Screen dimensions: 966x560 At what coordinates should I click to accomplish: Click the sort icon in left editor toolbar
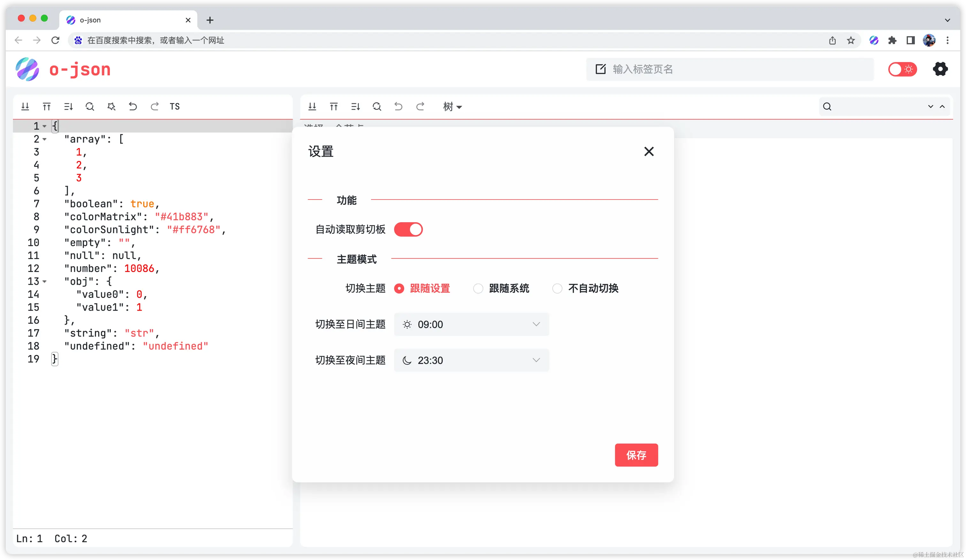pos(68,107)
